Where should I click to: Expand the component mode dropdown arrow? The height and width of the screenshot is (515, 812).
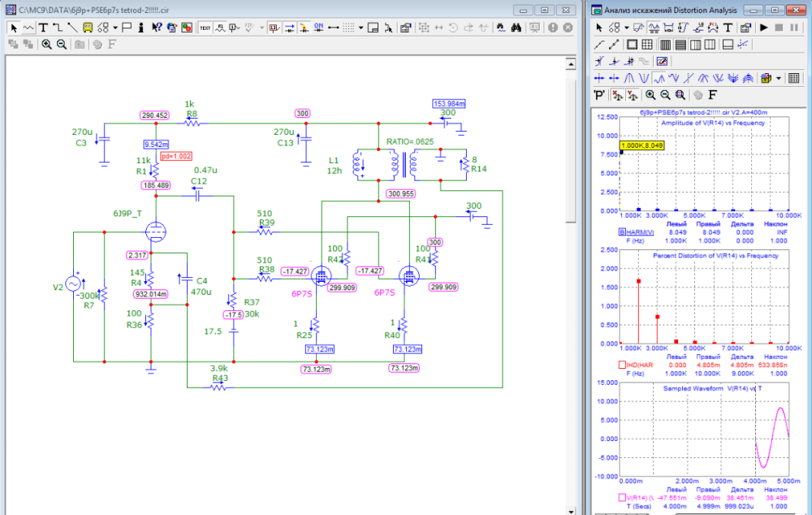115,27
